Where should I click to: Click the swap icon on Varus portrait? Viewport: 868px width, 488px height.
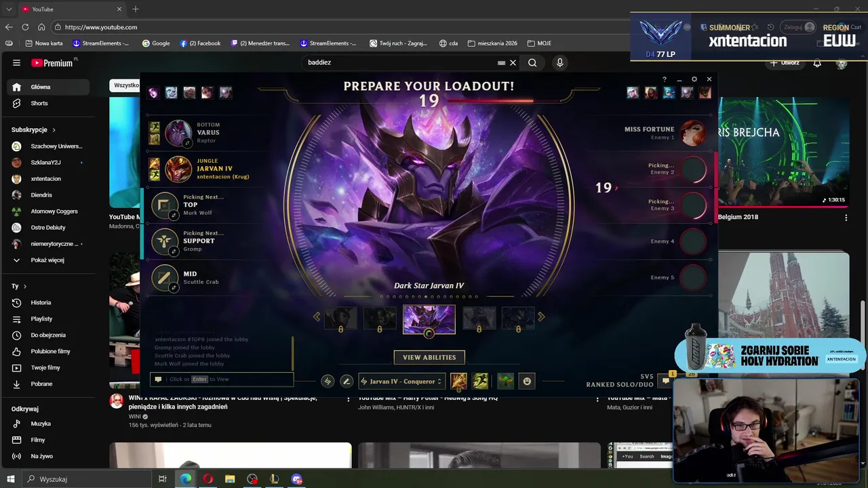click(187, 143)
